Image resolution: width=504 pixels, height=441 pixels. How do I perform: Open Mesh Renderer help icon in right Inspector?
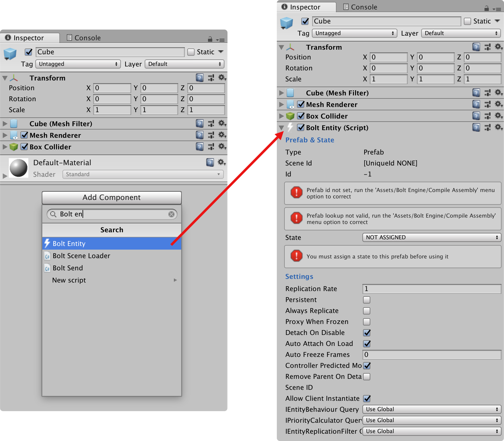tap(476, 104)
